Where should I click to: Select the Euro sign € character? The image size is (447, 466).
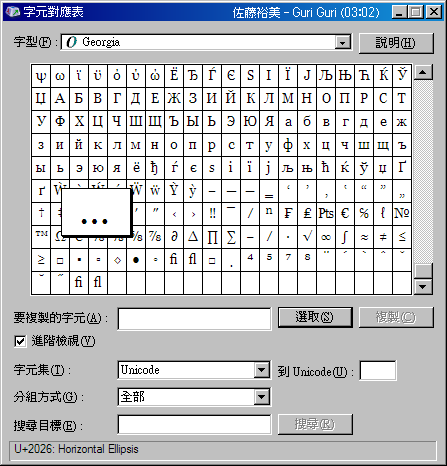[x=345, y=214]
